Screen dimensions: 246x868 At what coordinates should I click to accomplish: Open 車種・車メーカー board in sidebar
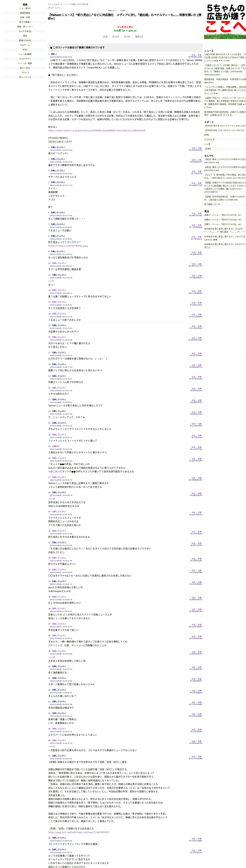point(25,27)
